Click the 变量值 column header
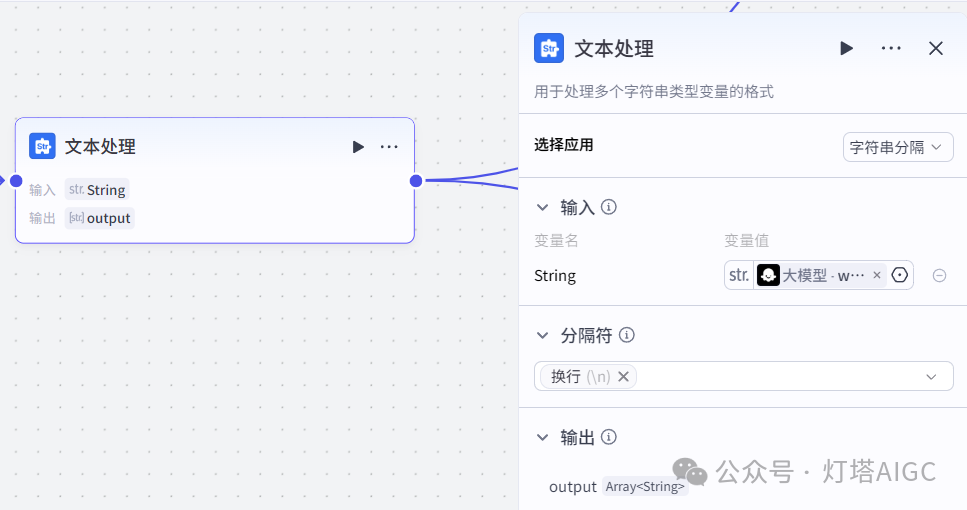 [x=746, y=241]
